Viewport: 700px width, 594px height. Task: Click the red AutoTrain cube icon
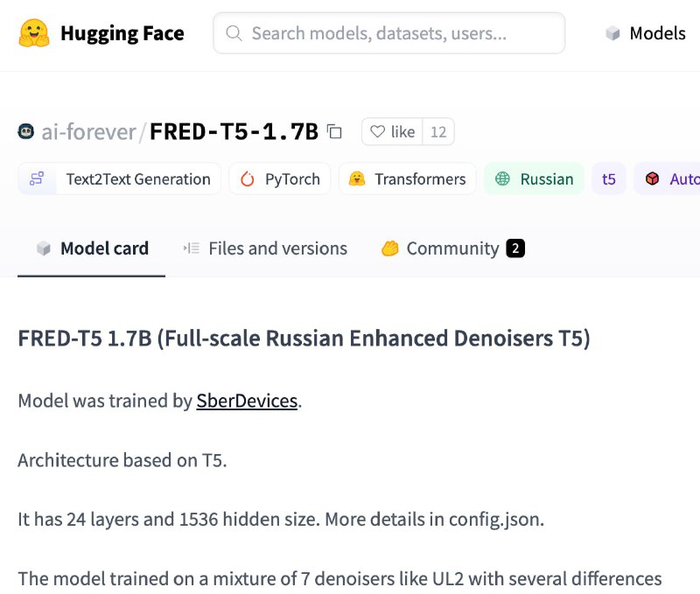tap(652, 178)
